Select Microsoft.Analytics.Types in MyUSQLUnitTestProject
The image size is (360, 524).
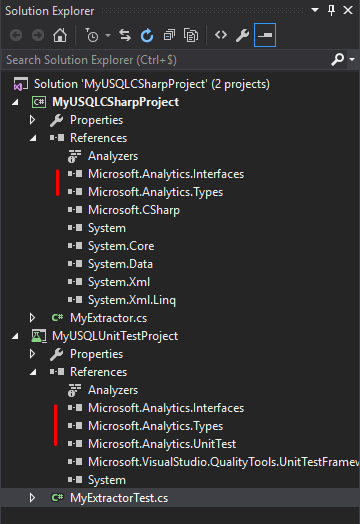click(x=155, y=426)
